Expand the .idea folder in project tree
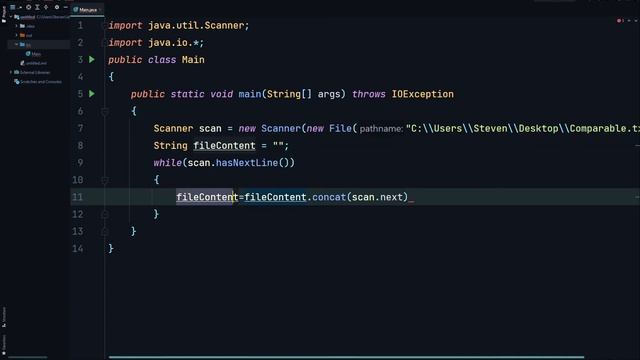The height and width of the screenshot is (360, 640). click(x=17, y=26)
